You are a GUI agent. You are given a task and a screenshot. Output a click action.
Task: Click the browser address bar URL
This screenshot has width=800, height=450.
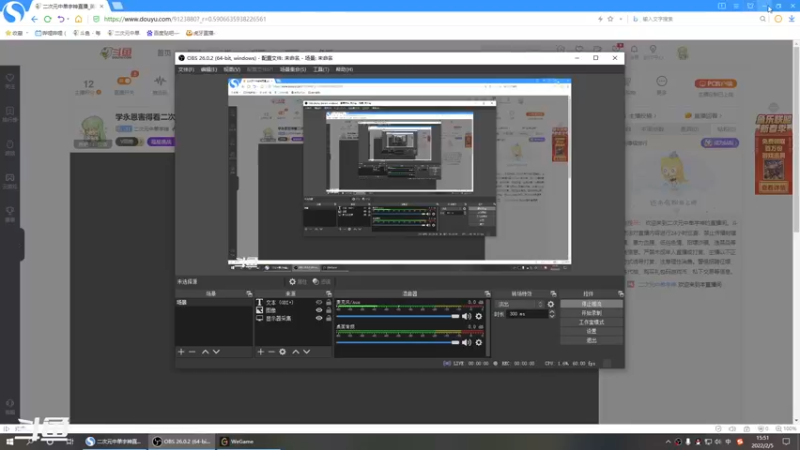(x=185, y=19)
